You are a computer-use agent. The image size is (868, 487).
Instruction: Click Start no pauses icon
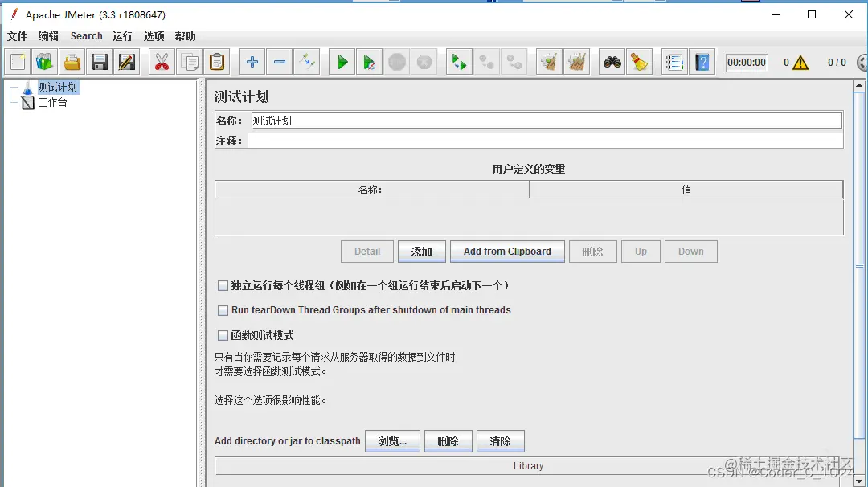(x=369, y=62)
